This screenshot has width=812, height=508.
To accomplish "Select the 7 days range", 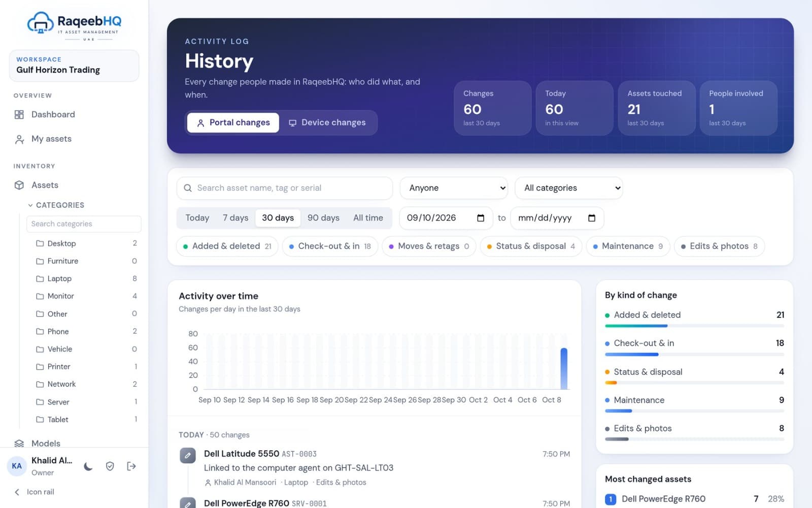I will click(235, 218).
